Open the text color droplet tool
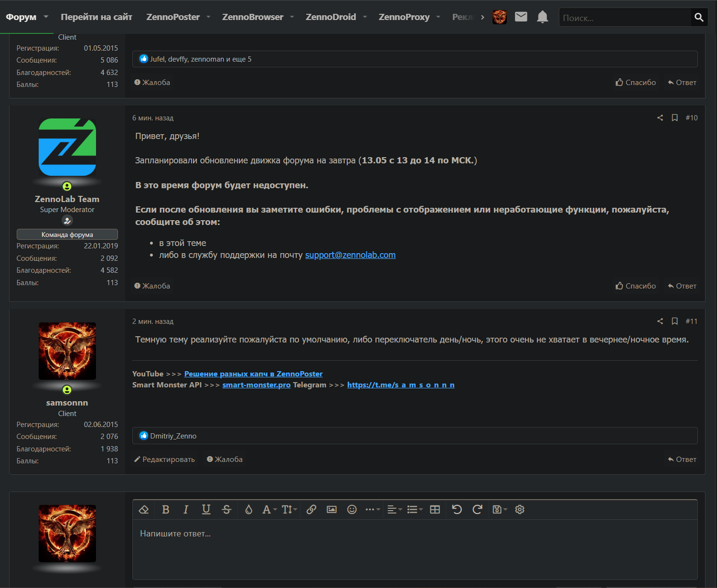The image size is (717, 588). (249, 509)
